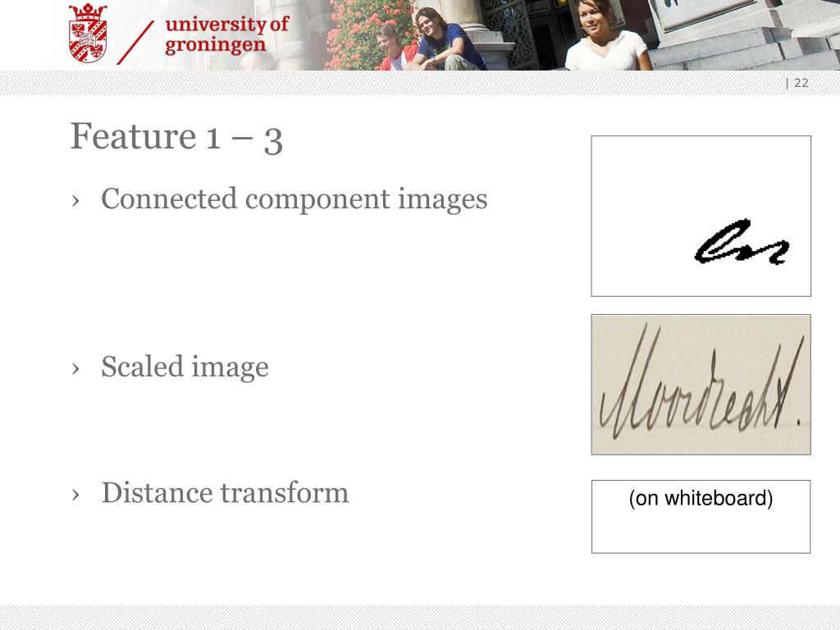Click the hatched gray strip below the banner
This screenshot has height=630, width=840.
(x=420, y=83)
